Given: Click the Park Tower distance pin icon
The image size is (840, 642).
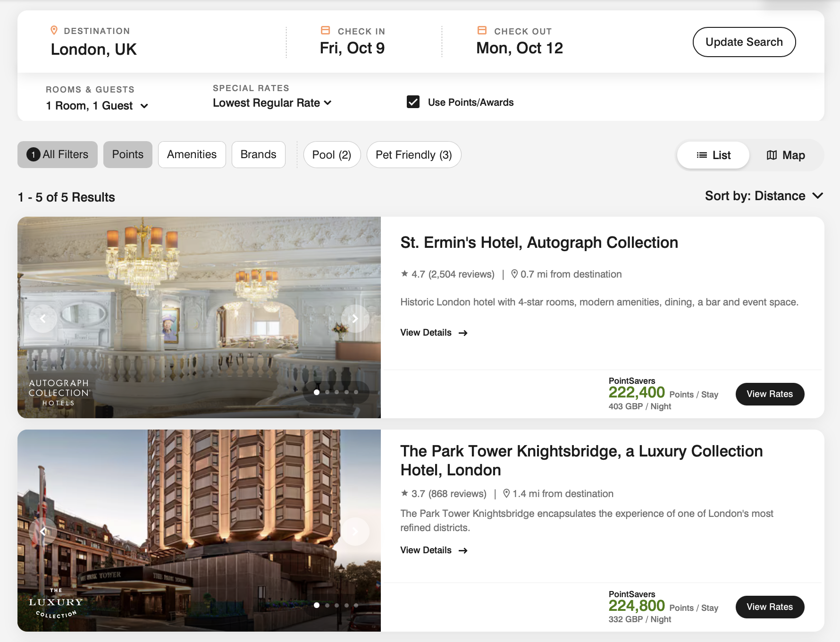Looking at the screenshot, I should click(506, 493).
